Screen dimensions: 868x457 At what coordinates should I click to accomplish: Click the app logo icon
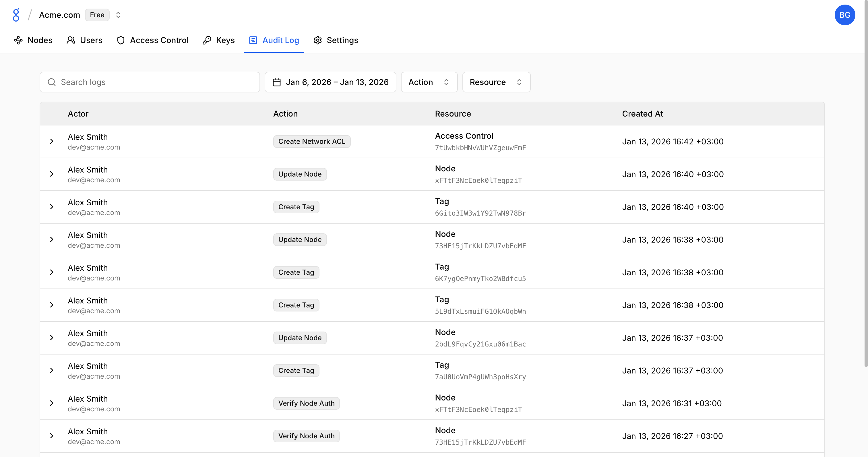(16, 15)
